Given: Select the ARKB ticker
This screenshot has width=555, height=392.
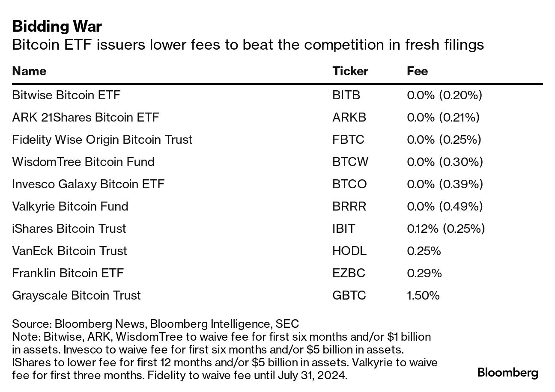Looking at the screenshot, I should point(349,117).
